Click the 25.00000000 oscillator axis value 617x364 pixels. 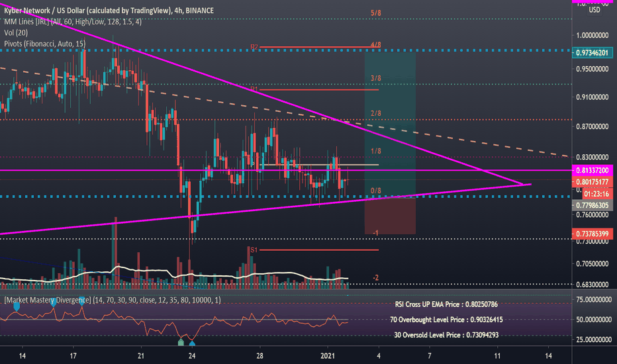pos(594,340)
